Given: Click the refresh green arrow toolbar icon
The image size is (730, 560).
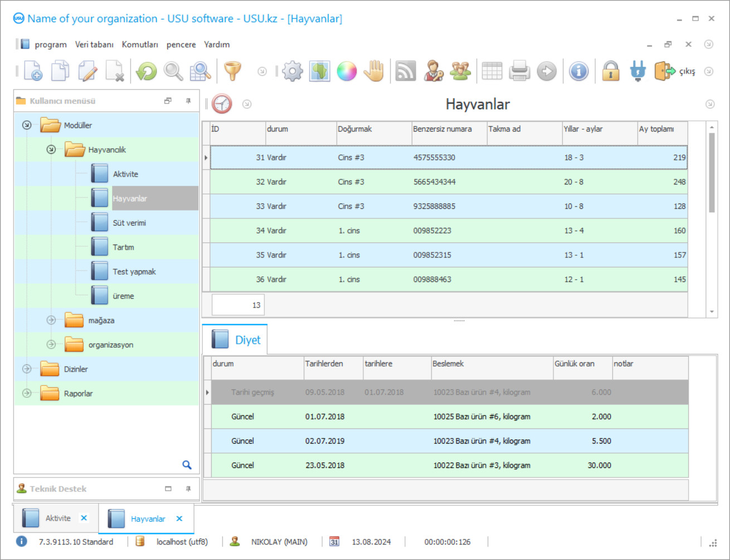Looking at the screenshot, I should pyautogui.click(x=147, y=71).
